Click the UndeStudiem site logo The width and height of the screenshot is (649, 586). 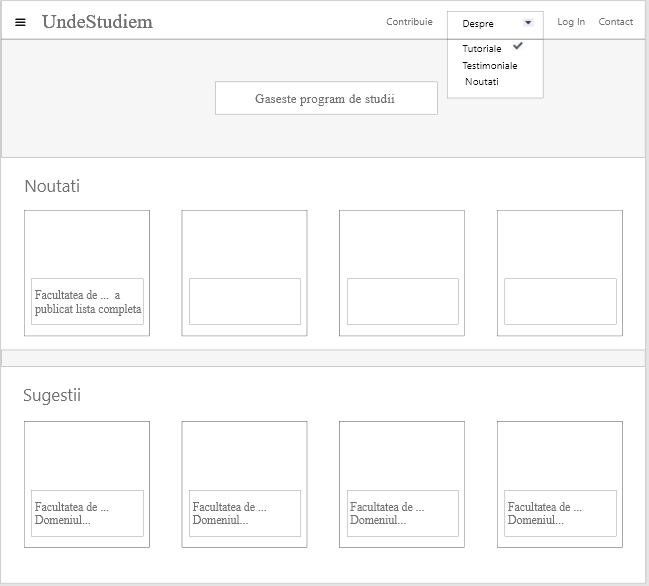(97, 22)
